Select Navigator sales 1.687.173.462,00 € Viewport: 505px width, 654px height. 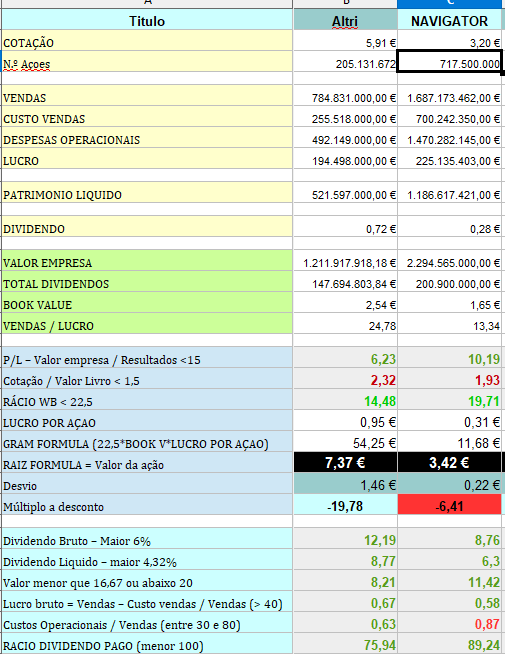[450, 97]
